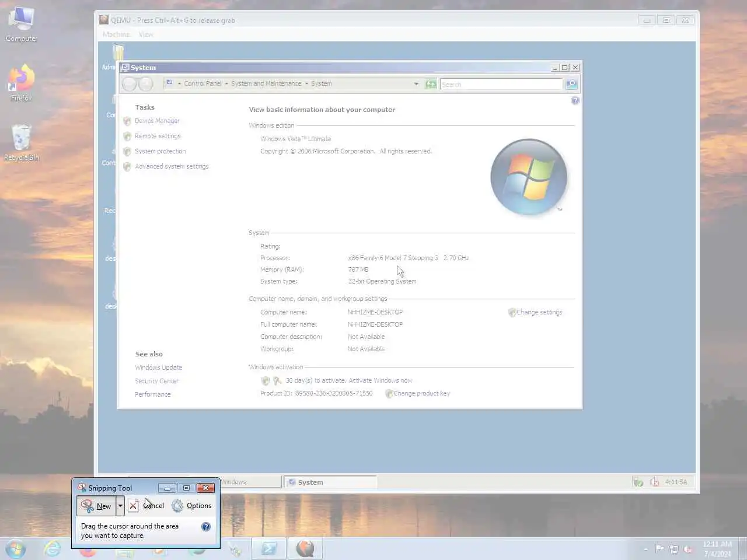The height and width of the screenshot is (560, 747).
Task: Click computer name NHHIZME-DESKTOP value
Action: (375, 312)
